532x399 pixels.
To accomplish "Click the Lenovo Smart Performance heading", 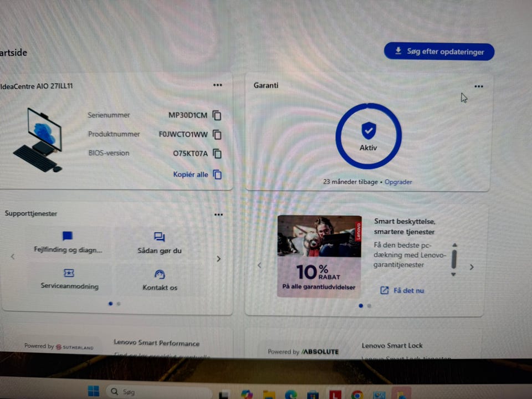I will [x=156, y=342].
